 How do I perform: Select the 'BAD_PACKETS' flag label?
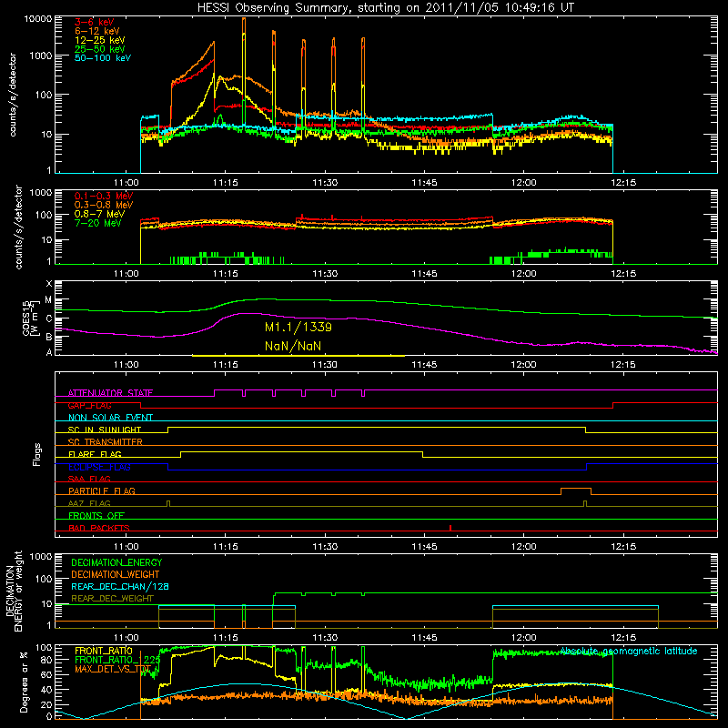[x=99, y=528]
